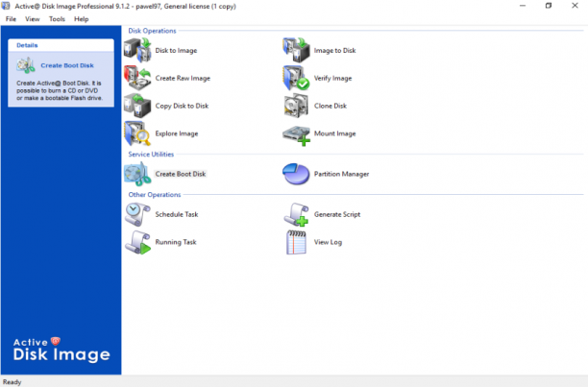Screen dimensions: 588x387
Task: Close the Active@ Disk Image window
Action: (575, 6)
